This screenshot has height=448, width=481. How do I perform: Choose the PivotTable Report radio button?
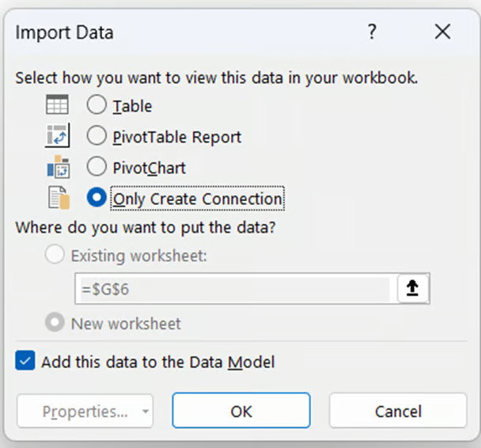pos(97,136)
